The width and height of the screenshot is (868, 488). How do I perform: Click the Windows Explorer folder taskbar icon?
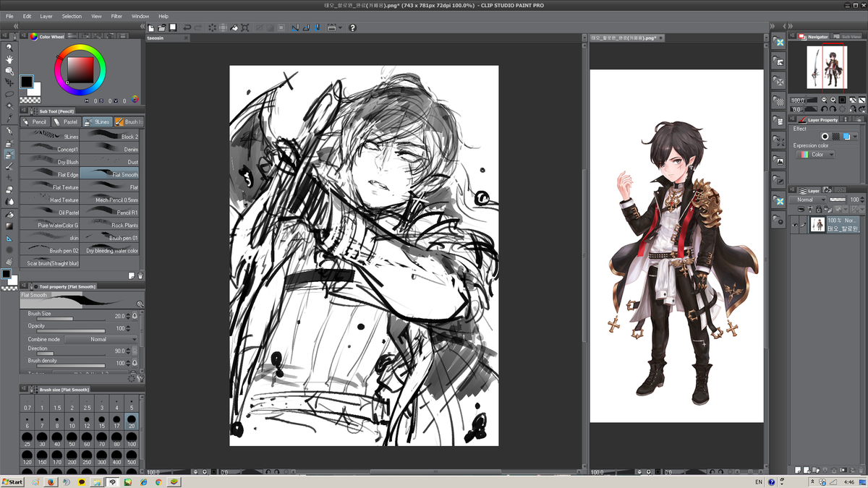97,481
